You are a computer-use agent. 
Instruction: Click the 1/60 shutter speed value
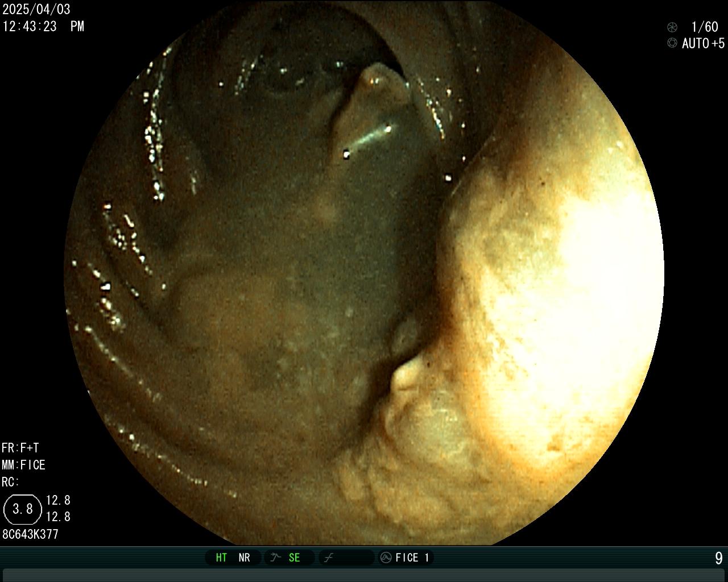tap(705, 27)
